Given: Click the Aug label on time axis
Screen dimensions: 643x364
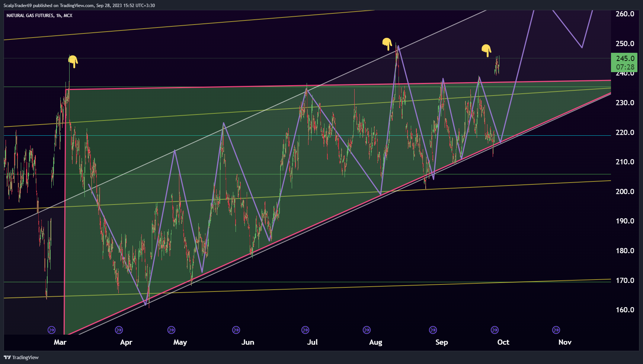Looking at the screenshot, I should [x=375, y=342].
